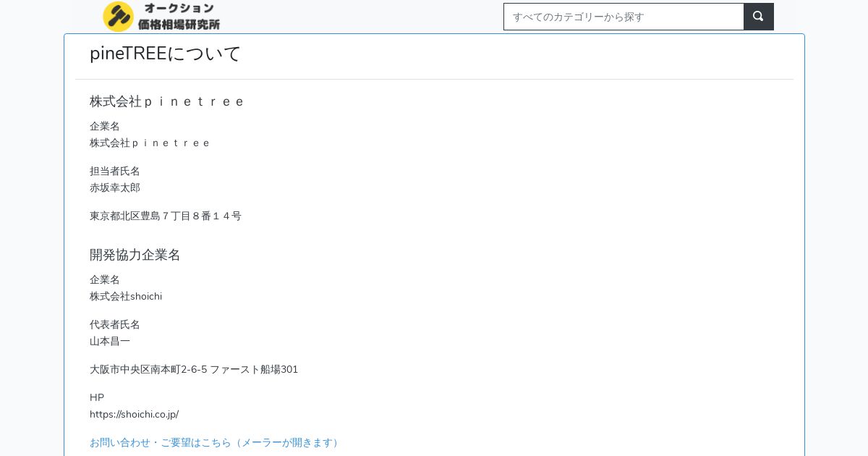Select the name 山本昌一
The height and width of the screenshot is (456, 868).
[x=110, y=341]
